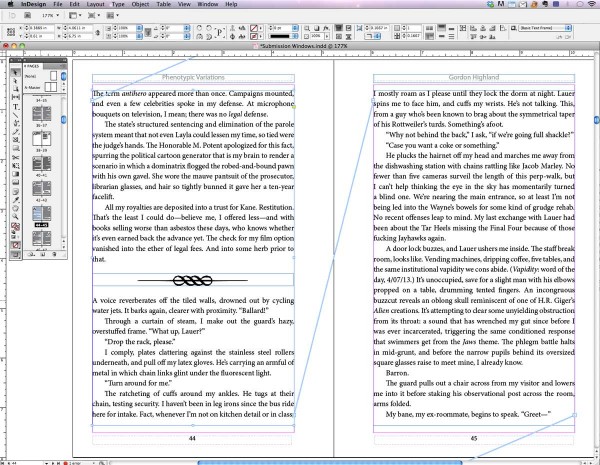Click the Gmail M icon in menu bar
Screen dimensions: 600x465
point(501,4)
